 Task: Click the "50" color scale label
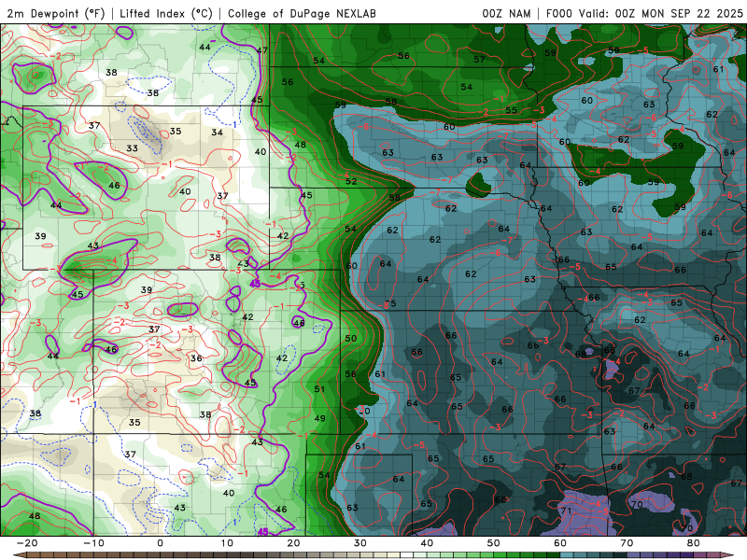coord(494,543)
